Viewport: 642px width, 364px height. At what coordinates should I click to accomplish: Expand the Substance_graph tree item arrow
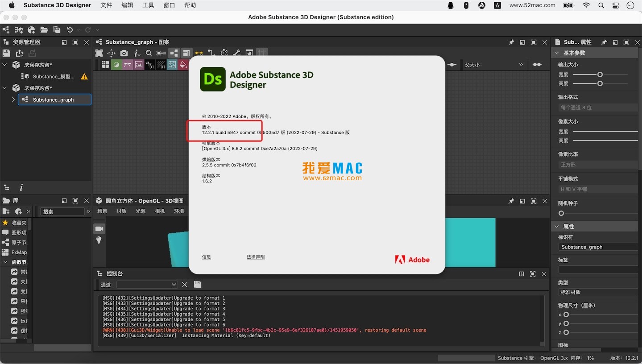[13, 99]
